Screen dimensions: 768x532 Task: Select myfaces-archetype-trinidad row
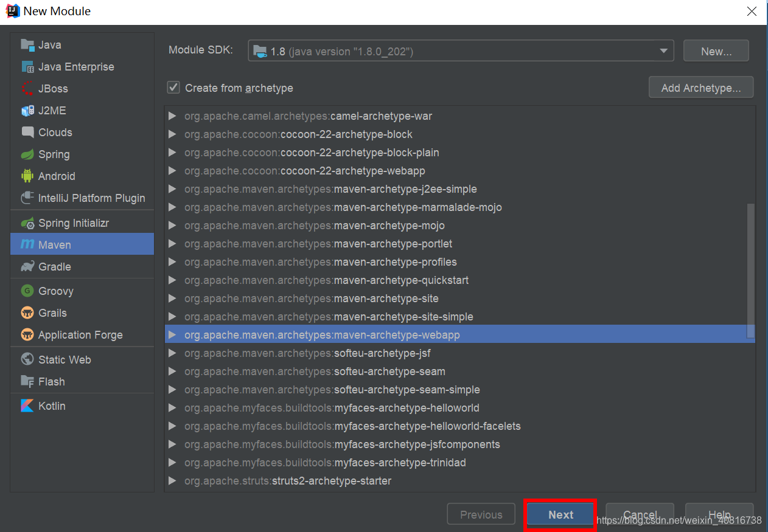click(460, 462)
